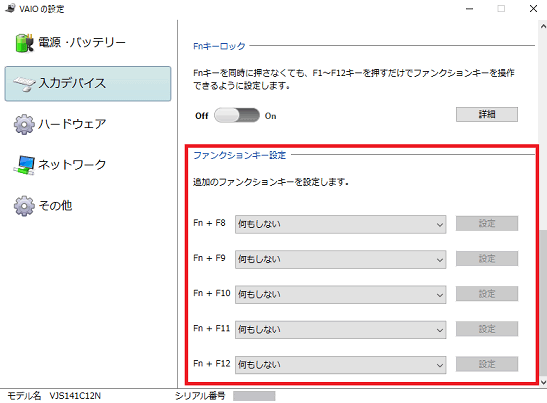Expand the Fn + F9 action dropdown
Viewport: 547px width, 403px height.
pos(340,259)
